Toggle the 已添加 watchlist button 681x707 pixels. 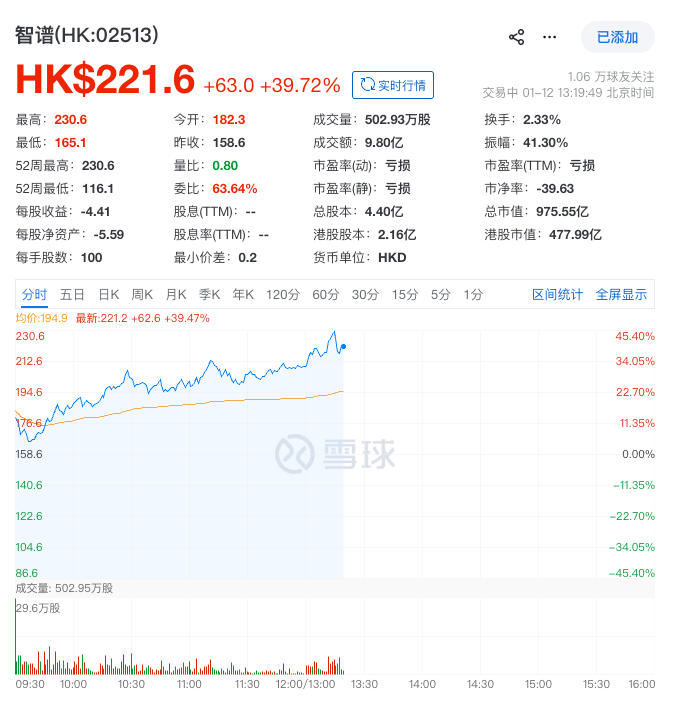[617, 37]
